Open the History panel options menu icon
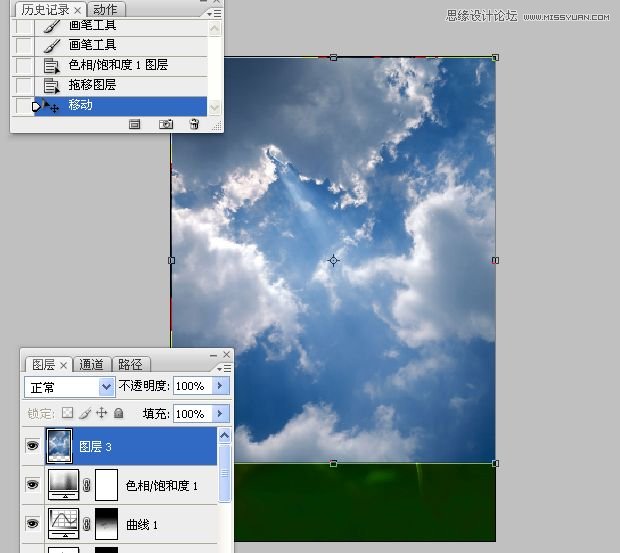The height and width of the screenshot is (553, 620). click(x=215, y=13)
